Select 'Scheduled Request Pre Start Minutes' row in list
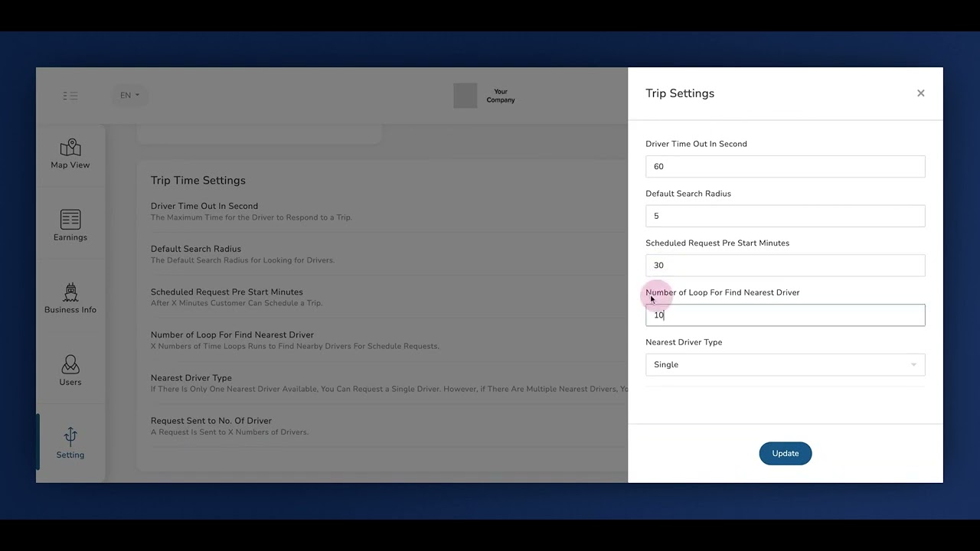980x551 pixels. [389, 297]
